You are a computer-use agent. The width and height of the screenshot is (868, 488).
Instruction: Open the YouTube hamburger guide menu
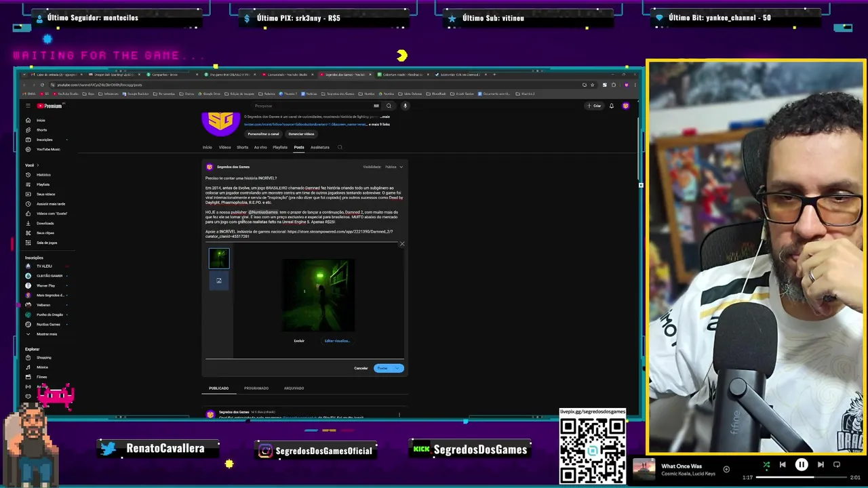pos(28,106)
